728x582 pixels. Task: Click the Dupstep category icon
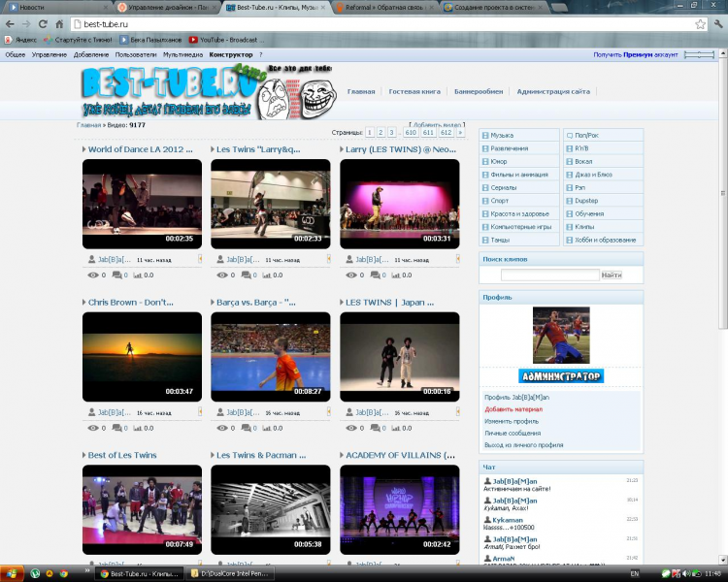click(x=569, y=201)
